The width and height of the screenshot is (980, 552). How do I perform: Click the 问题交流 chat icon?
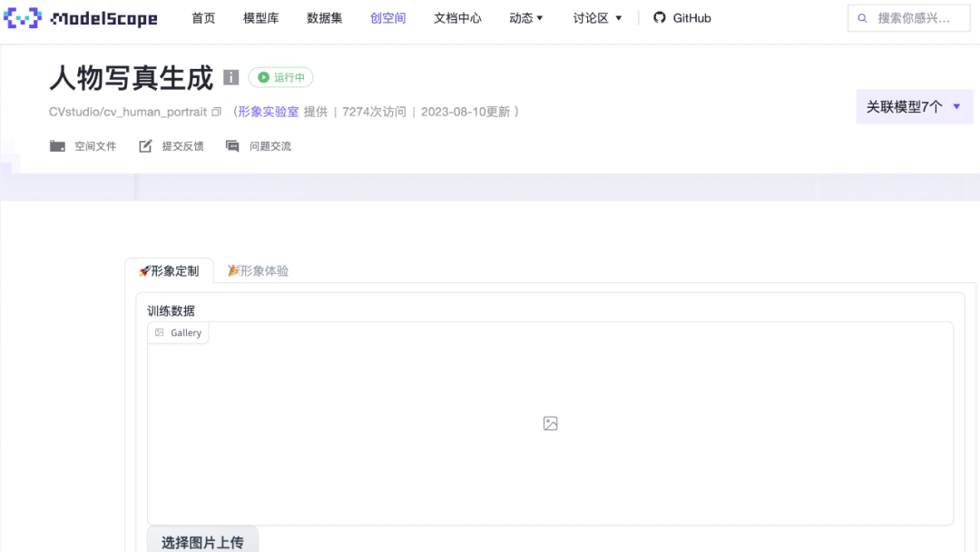(232, 145)
